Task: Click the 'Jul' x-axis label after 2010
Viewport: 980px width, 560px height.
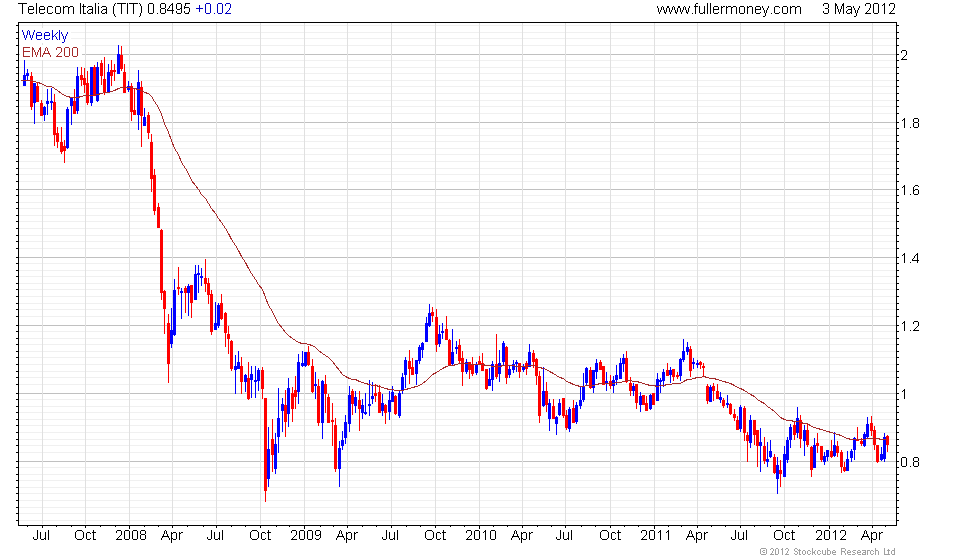Action: (x=564, y=536)
